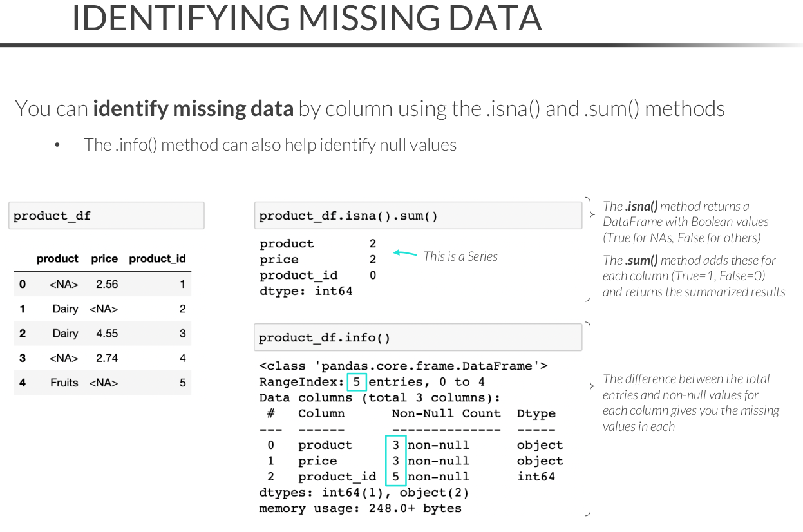Click row index 0 in the DataFrame table
The image size is (803, 532).
click(x=23, y=284)
